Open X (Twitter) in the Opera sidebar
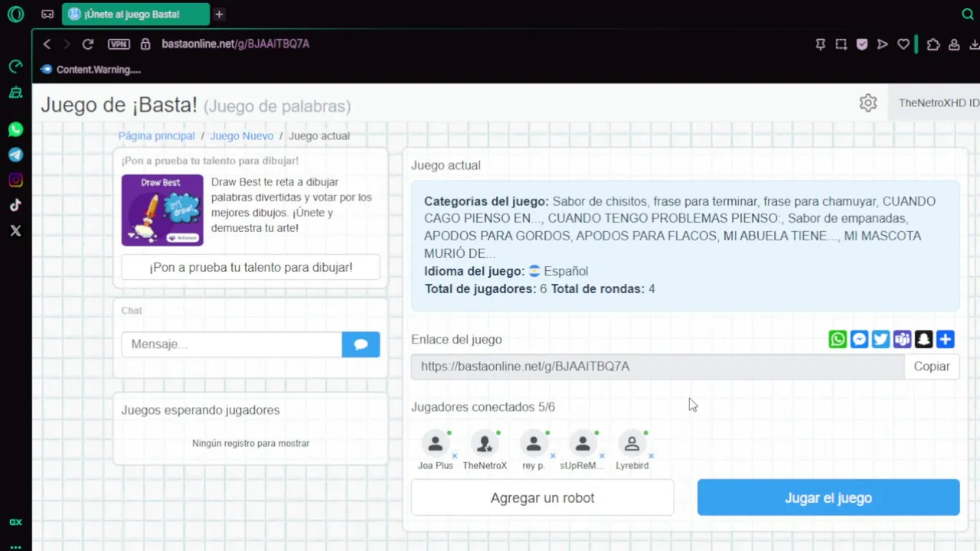The width and height of the screenshot is (980, 551). click(x=15, y=230)
